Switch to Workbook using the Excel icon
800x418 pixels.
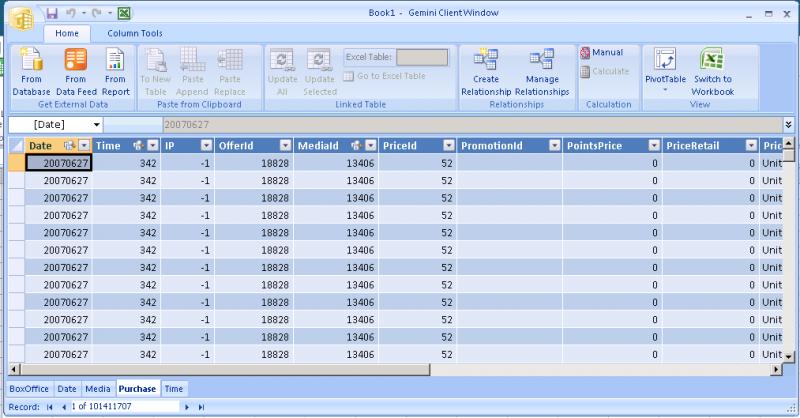(712, 62)
